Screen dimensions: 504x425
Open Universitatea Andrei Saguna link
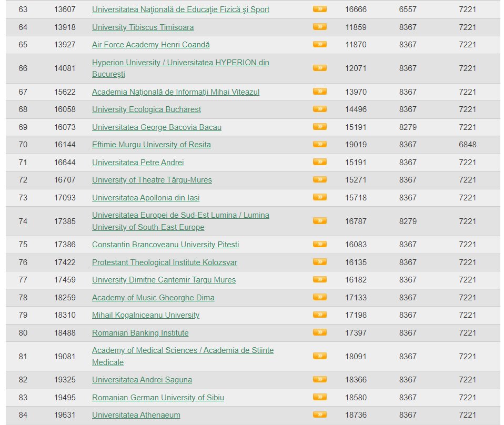(142, 380)
